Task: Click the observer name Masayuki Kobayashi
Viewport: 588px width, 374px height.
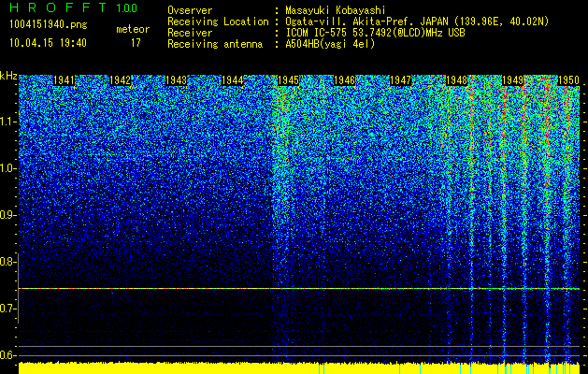Action: point(336,10)
